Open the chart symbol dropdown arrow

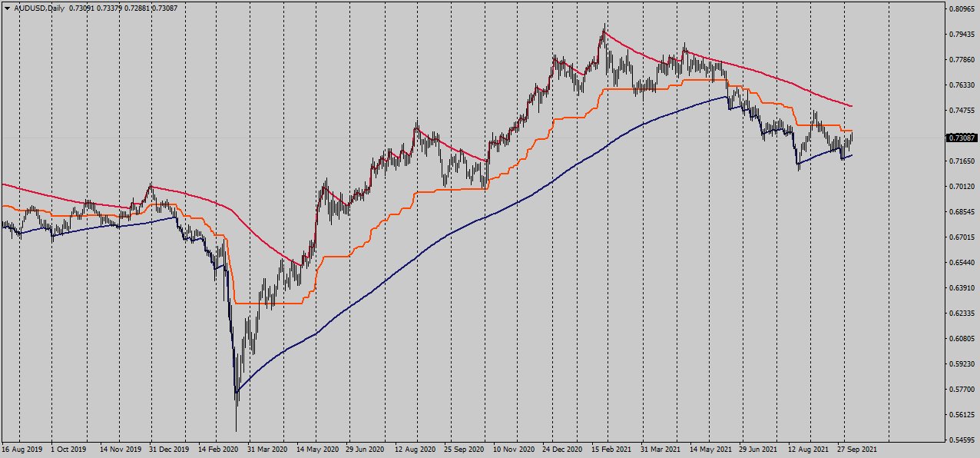click(8, 9)
